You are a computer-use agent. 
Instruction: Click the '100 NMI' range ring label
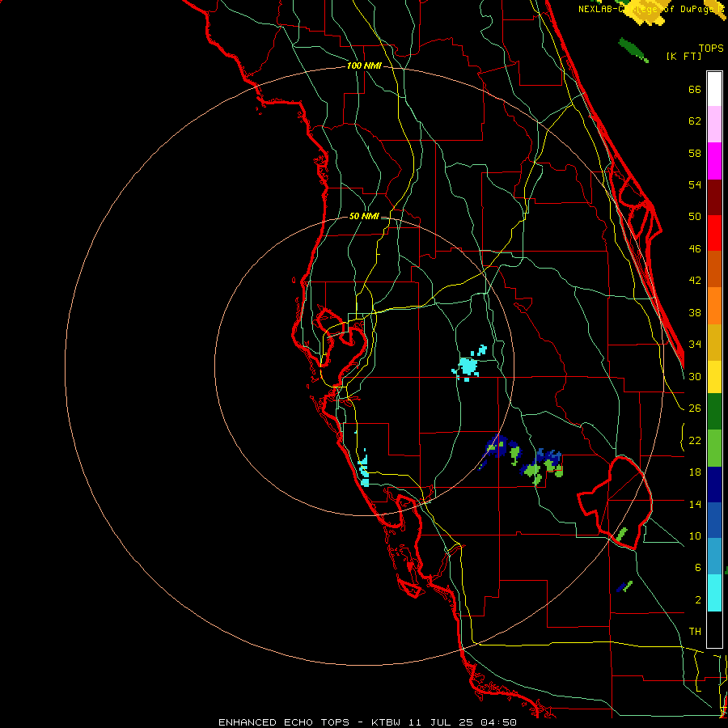point(364,66)
